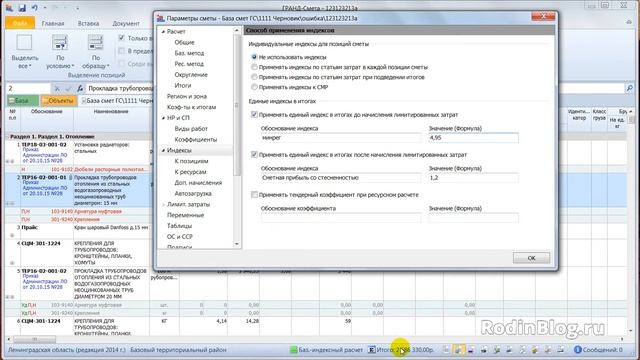Click OK button in Параметры сметы dialog
The image size is (640, 360).
[x=531, y=258]
